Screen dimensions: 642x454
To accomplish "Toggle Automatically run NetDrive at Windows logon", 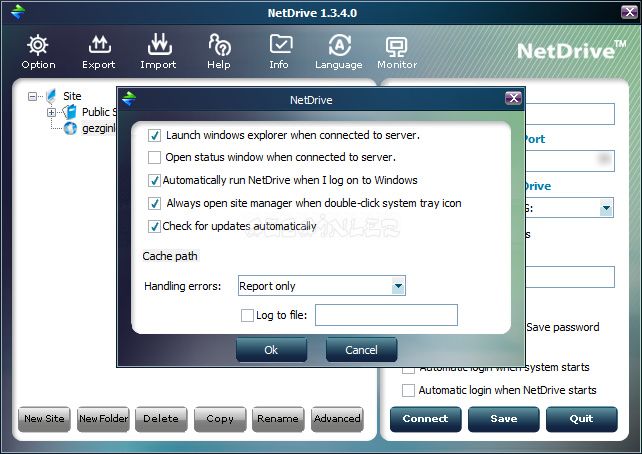I will click(x=154, y=181).
